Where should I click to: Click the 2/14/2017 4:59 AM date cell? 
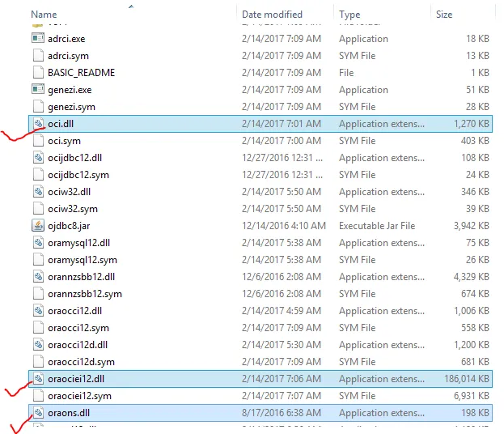[282, 311]
